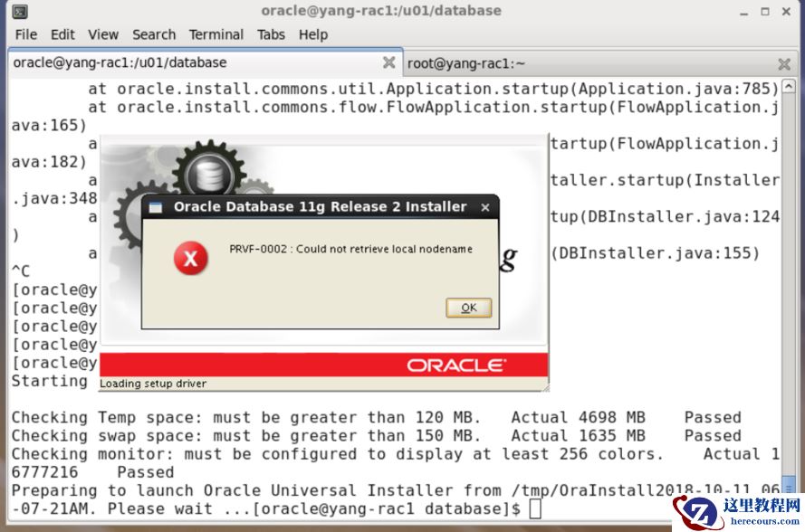Close the root@yang-rac1:~ tab via its X
The width and height of the screenshot is (805, 532).
coord(783,63)
